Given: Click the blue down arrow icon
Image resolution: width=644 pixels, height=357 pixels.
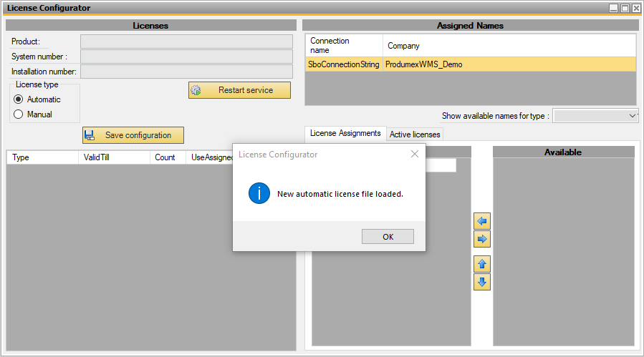Looking at the screenshot, I should pyautogui.click(x=482, y=282).
